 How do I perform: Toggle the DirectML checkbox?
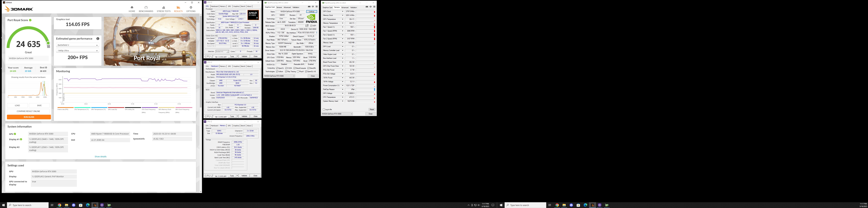308,68
